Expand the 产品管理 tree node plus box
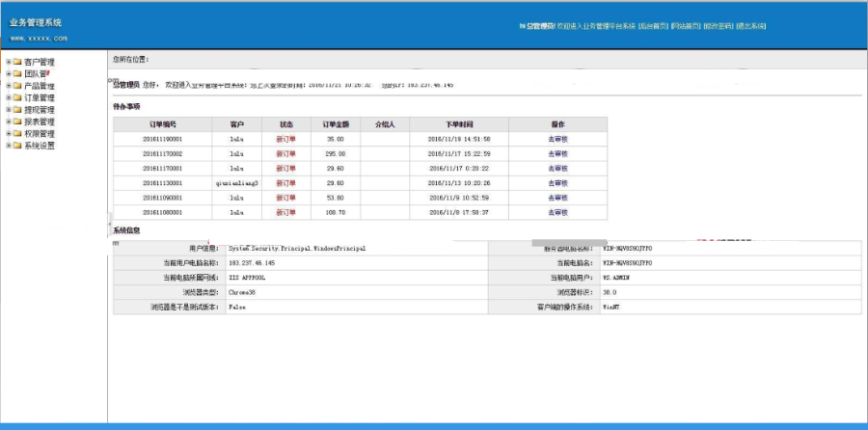The image size is (868, 430). pos(9,86)
